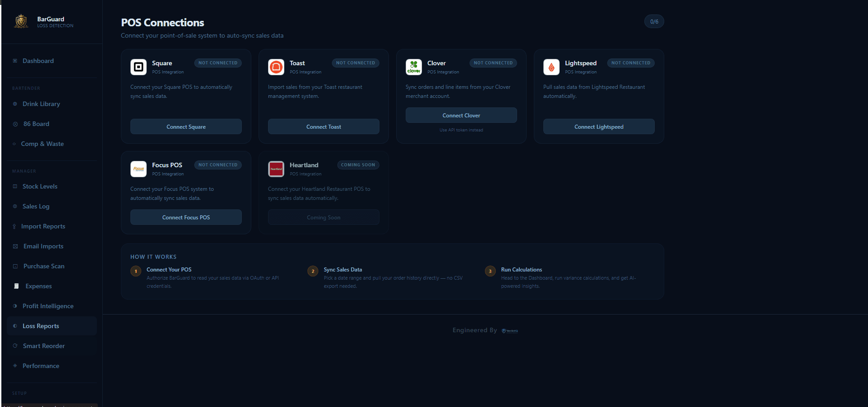The width and height of the screenshot is (868, 407).
Task: Click the Stock Levels sidebar icon
Action: 15,186
